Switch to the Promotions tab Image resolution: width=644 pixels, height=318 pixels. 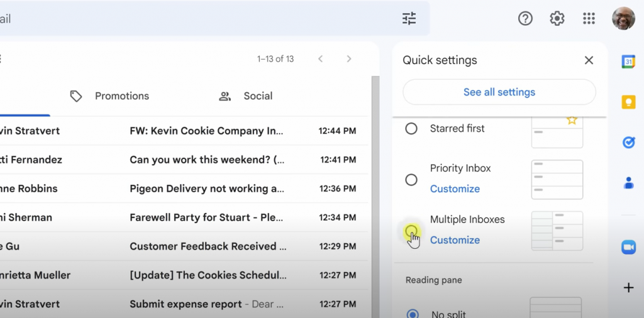click(x=109, y=96)
